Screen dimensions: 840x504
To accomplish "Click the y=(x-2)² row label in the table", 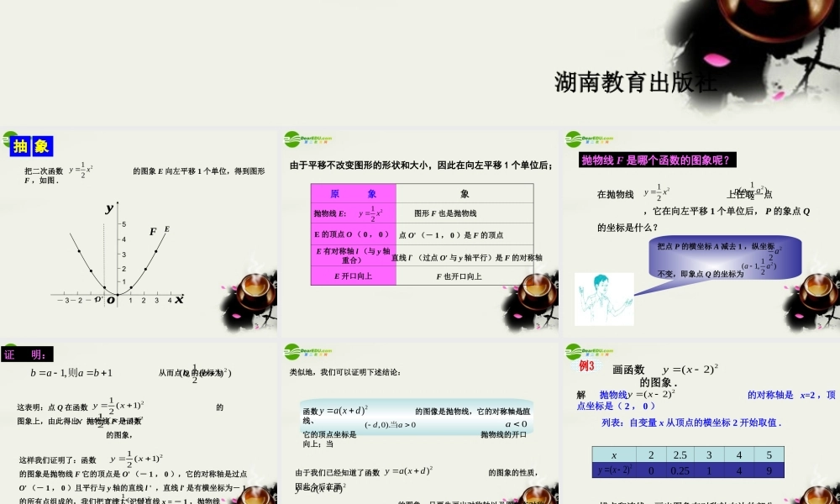I will pos(614,470).
